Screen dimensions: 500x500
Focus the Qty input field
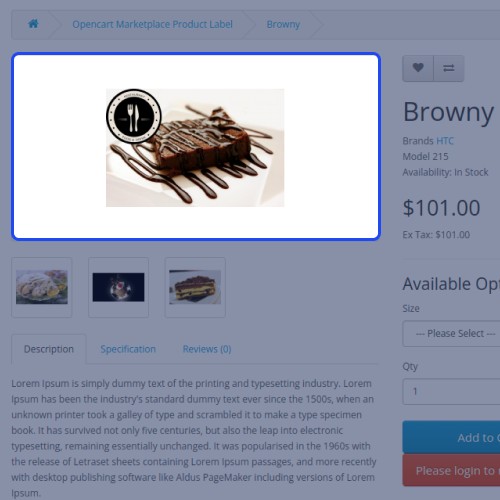tap(451, 391)
